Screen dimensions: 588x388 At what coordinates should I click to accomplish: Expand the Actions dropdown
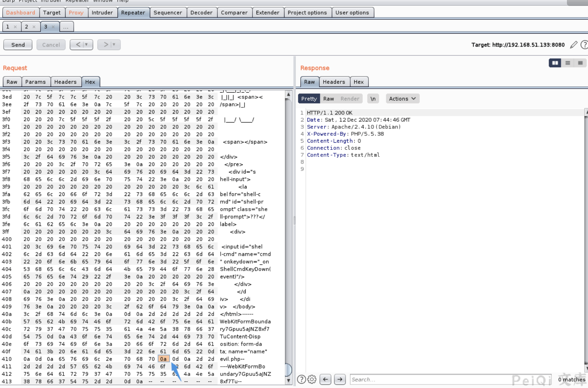[x=402, y=98]
